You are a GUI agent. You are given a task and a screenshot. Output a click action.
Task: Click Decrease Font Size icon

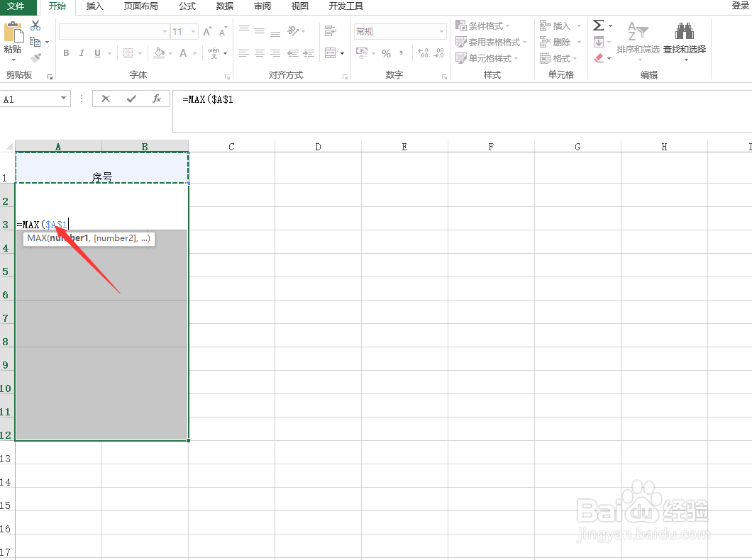pos(223,32)
